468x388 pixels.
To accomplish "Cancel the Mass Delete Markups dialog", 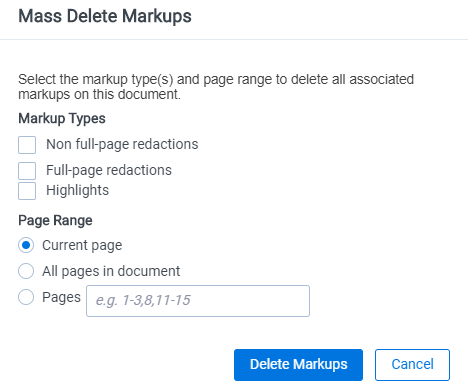I will coord(412,365).
